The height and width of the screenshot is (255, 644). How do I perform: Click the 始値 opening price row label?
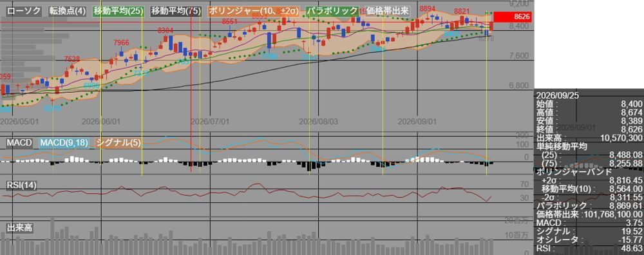click(547, 104)
